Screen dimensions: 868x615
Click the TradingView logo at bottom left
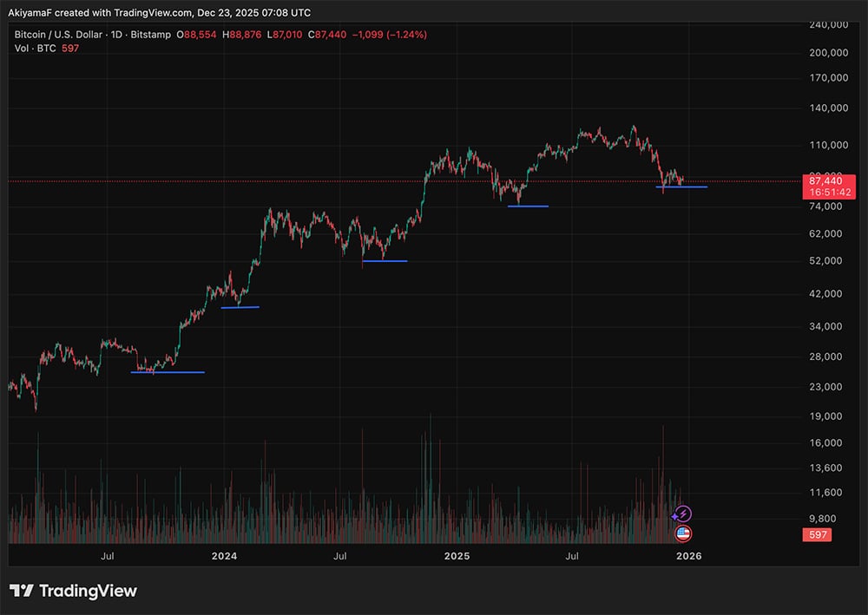point(72,591)
